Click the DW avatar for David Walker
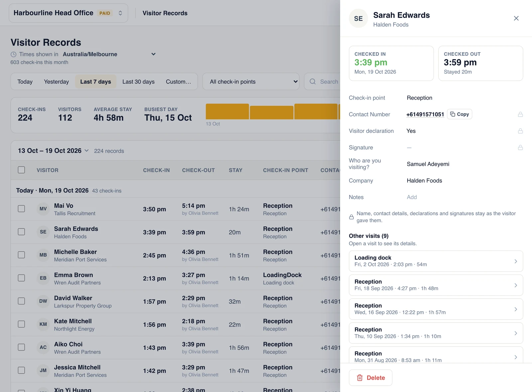 pos(43,301)
